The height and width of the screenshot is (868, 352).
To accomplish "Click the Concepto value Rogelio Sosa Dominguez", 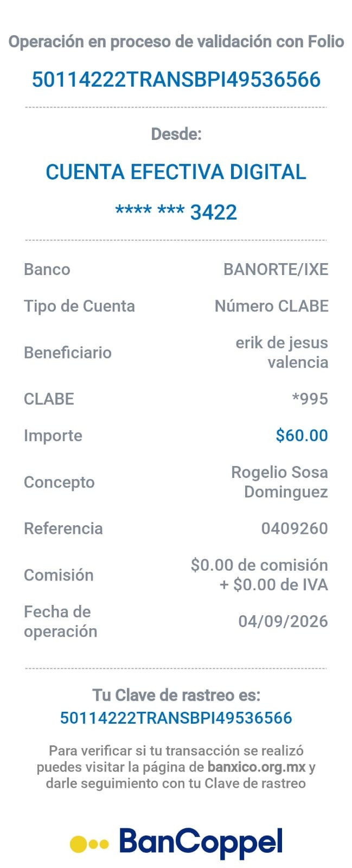I will point(280,482).
